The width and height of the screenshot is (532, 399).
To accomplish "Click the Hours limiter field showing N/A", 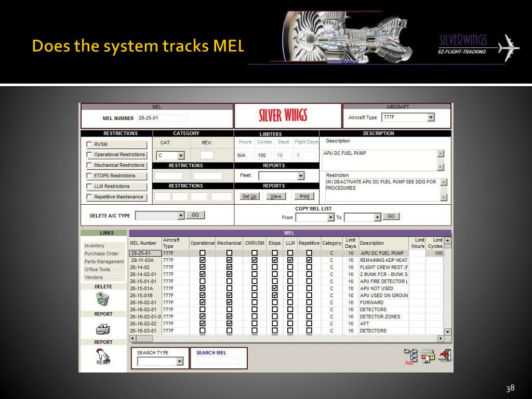I will 244,155.
